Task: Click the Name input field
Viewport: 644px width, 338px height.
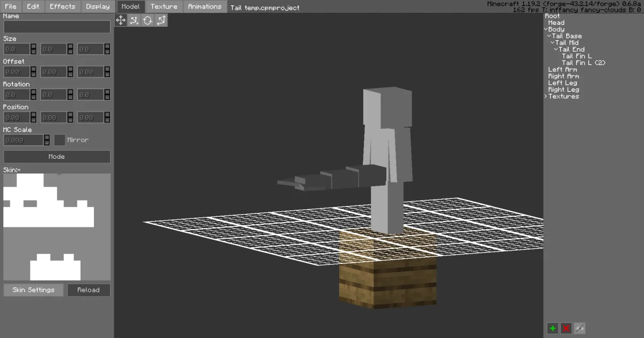Action: tap(57, 27)
